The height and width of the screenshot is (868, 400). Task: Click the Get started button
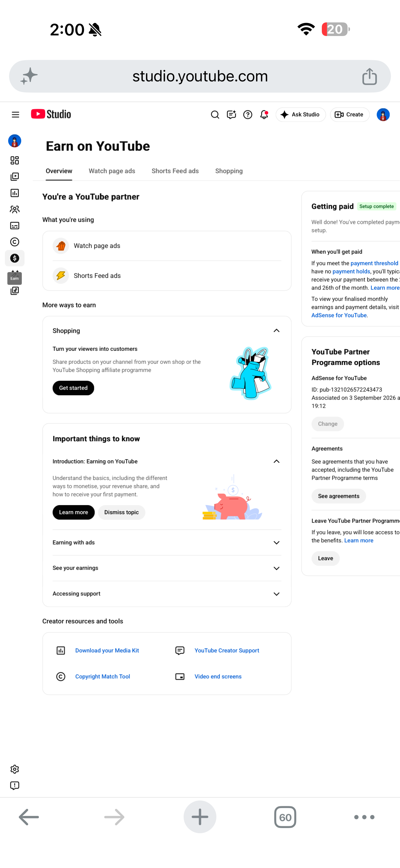[73, 388]
